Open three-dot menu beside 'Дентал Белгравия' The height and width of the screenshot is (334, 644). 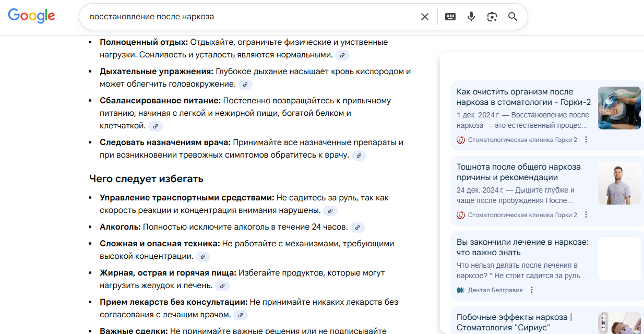532,290
